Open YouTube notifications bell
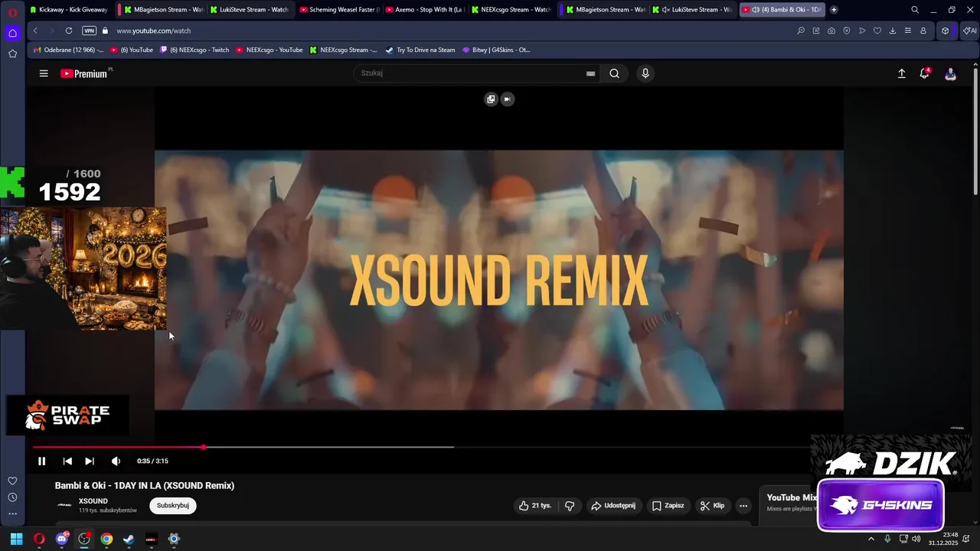The image size is (980, 551). (925, 73)
